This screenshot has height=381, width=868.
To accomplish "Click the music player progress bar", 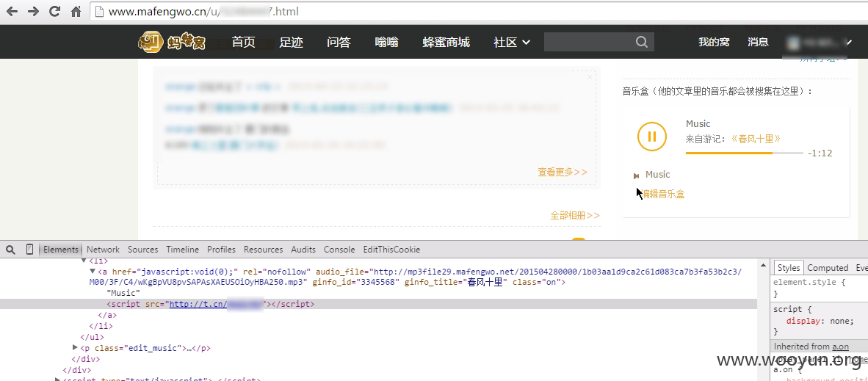I will [x=744, y=153].
